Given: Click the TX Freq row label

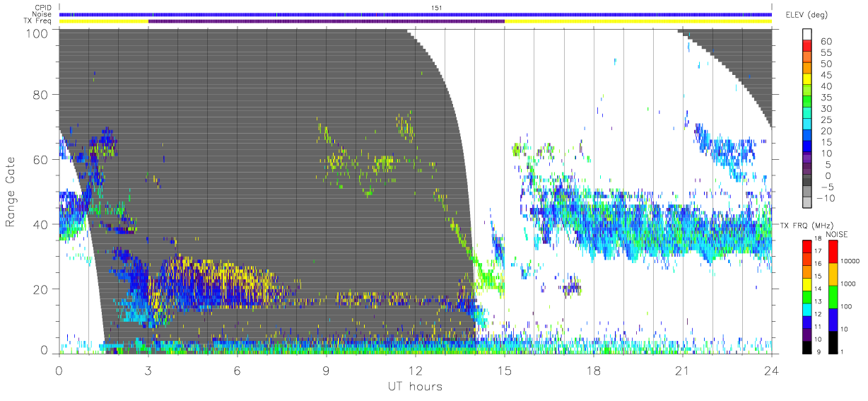Looking at the screenshot, I should 39,21.
